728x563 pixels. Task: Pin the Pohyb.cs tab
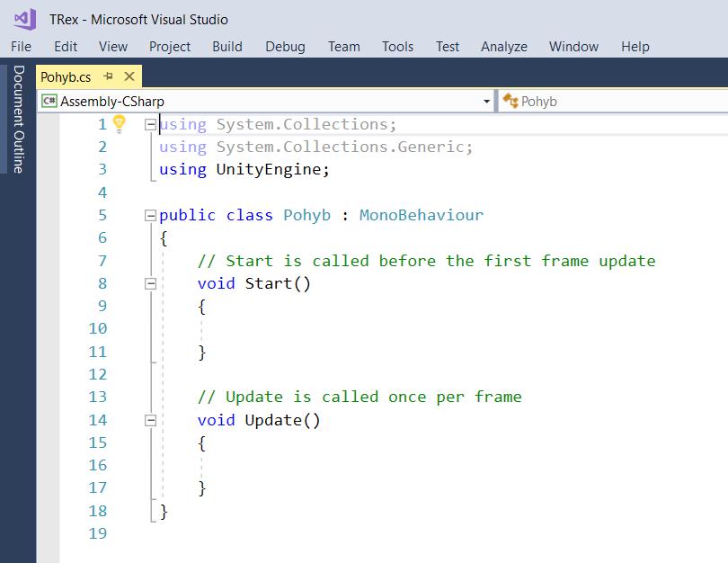pyautogui.click(x=109, y=76)
